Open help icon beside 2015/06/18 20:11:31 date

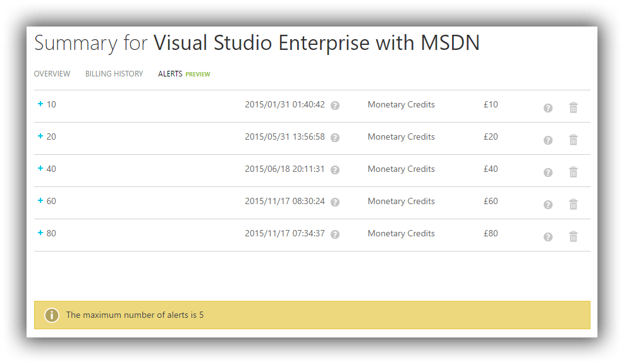tap(335, 170)
